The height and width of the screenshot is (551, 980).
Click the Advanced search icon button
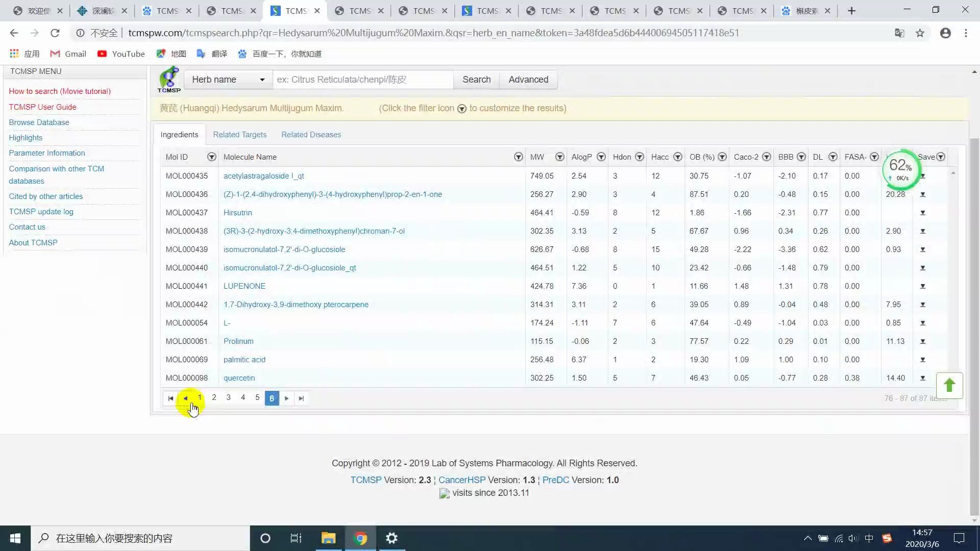coord(528,79)
